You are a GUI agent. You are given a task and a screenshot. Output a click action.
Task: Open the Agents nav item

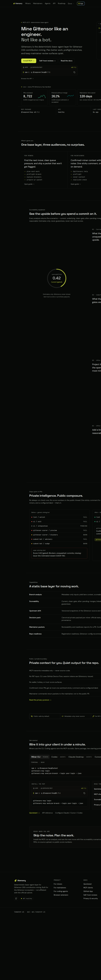tap(48, 3)
